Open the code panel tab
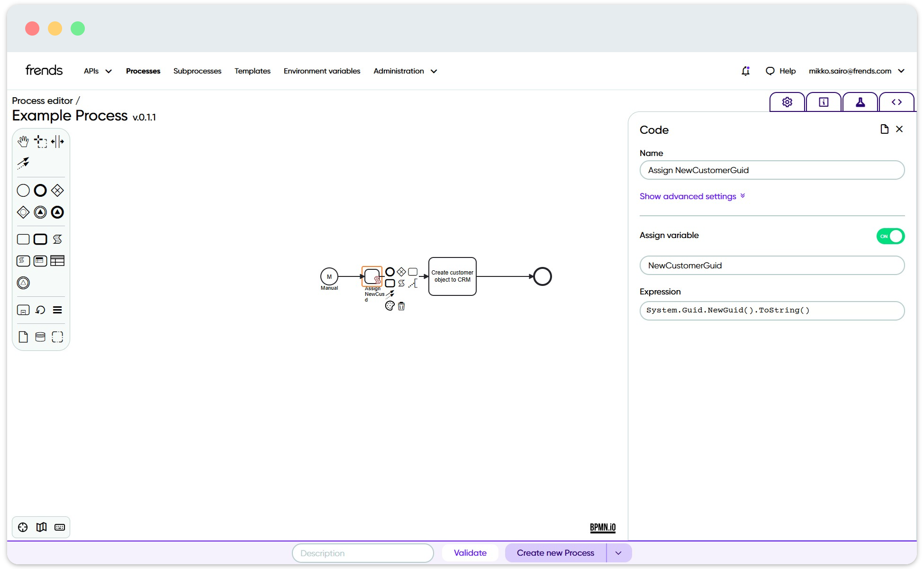 point(897,101)
